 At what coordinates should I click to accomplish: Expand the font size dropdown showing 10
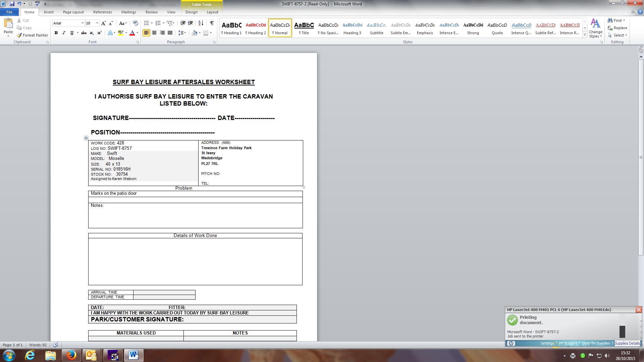pyautogui.click(x=97, y=23)
